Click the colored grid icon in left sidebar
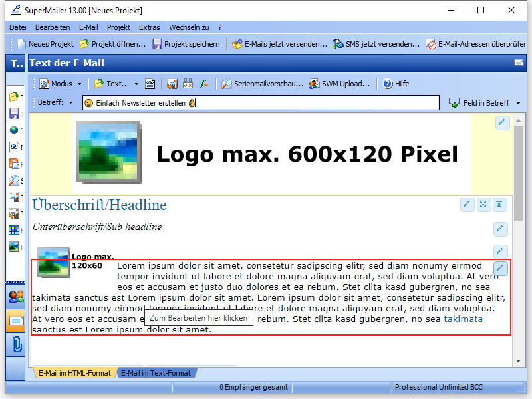Viewport: 532px width, 399px height. (x=14, y=230)
